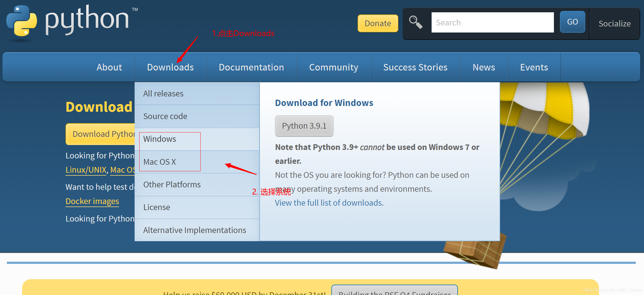Click the Linux/UNIX link
The image size is (644, 295).
pos(86,170)
